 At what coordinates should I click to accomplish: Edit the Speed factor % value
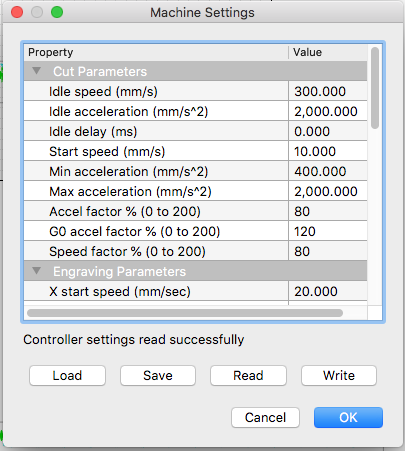[x=328, y=251]
